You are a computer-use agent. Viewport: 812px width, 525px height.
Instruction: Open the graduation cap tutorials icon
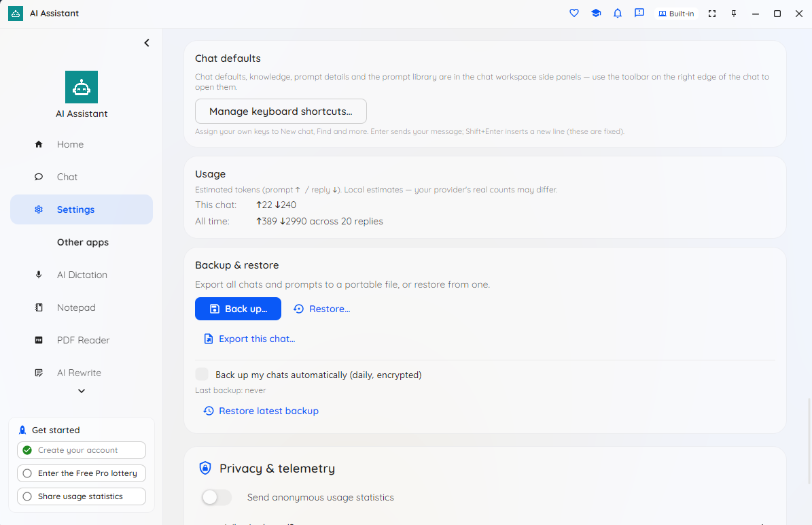[x=596, y=14]
